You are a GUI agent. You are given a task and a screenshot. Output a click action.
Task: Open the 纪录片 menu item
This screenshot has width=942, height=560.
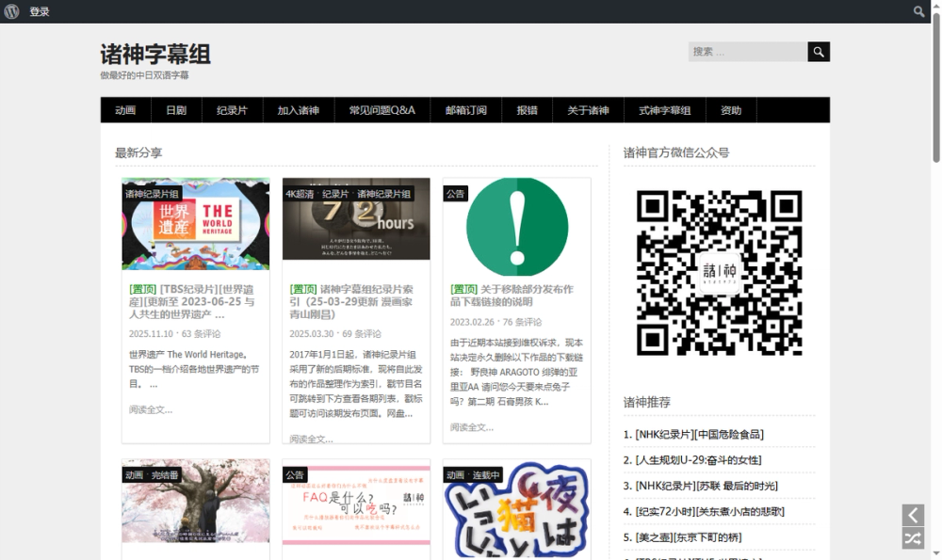(x=232, y=110)
